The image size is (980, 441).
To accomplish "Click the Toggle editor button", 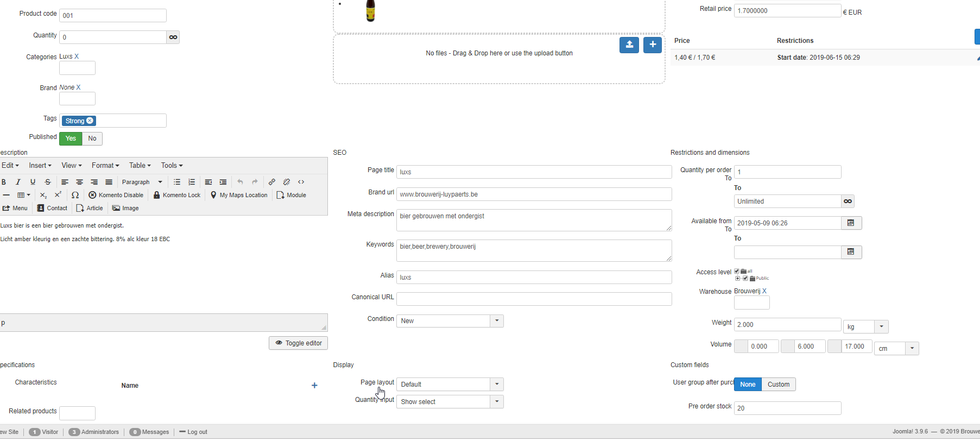I will [298, 343].
